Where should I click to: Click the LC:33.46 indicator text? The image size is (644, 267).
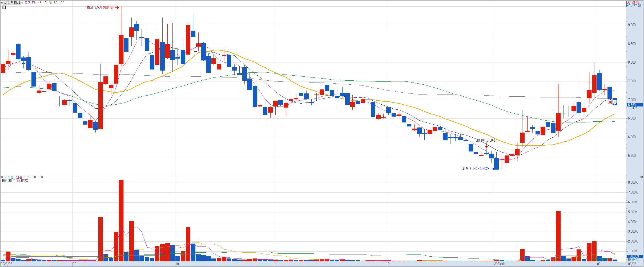633,2
